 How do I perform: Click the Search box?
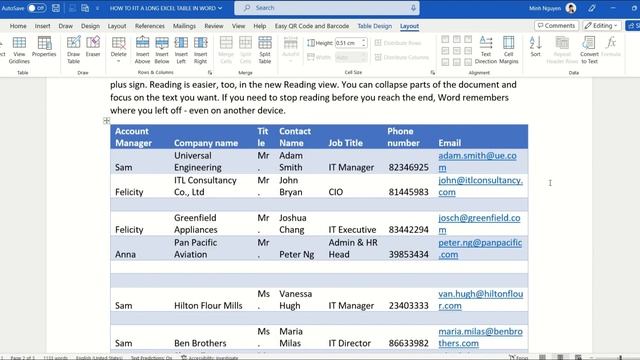coord(327,8)
